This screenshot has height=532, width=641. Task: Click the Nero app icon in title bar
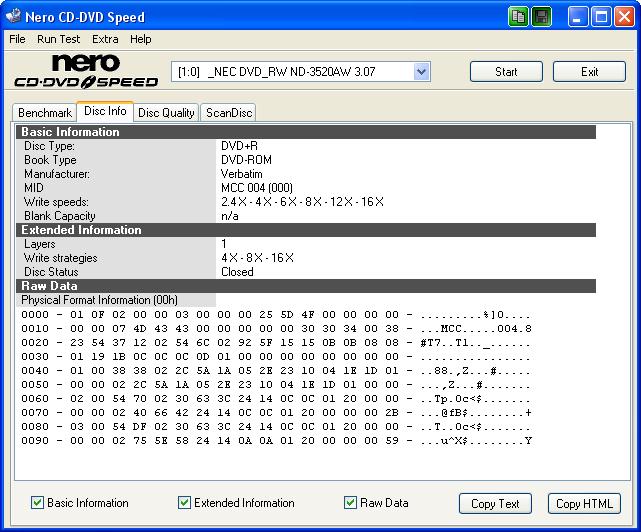[13, 16]
